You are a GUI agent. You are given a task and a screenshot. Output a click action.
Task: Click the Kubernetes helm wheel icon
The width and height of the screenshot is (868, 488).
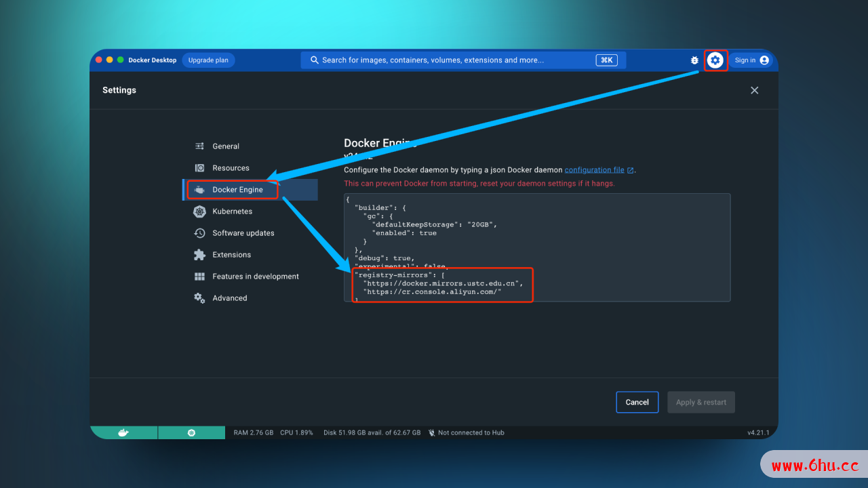click(x=199, y=211)
